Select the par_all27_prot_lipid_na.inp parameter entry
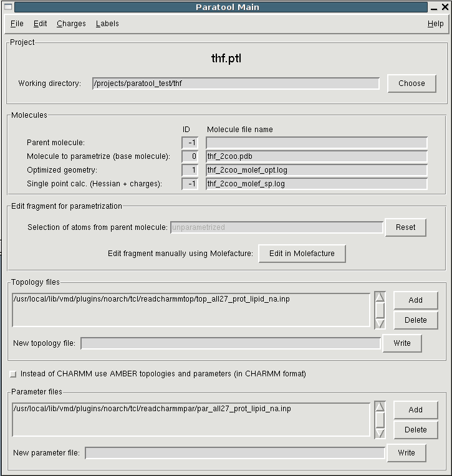Image resolution: width=452 pixels, height=476 pixels. pos(151,409)
